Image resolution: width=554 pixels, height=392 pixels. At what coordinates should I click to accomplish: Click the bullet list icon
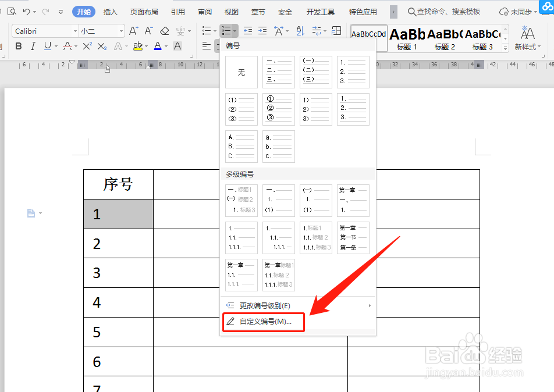[x=207, y=31]
